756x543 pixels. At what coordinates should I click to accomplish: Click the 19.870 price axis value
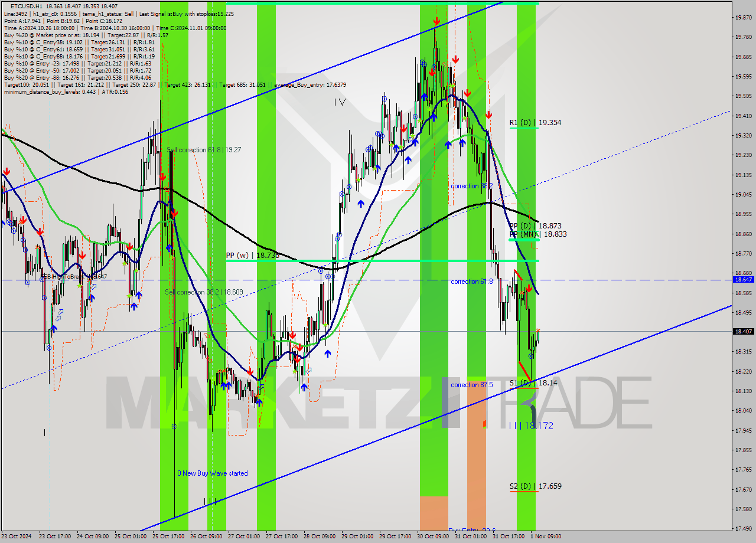[743, 17]
